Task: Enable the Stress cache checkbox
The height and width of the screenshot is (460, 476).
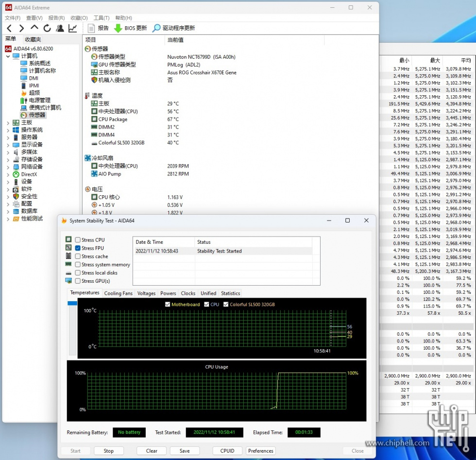Action: tap(78, 256)
